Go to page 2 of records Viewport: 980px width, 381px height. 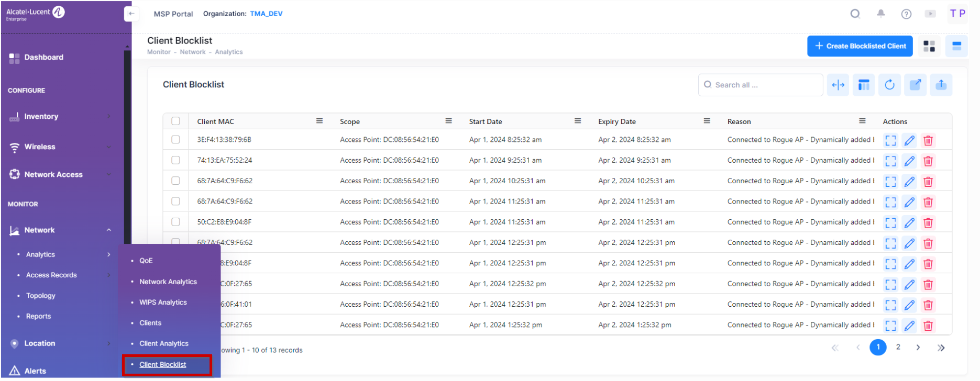coord(898,347)
